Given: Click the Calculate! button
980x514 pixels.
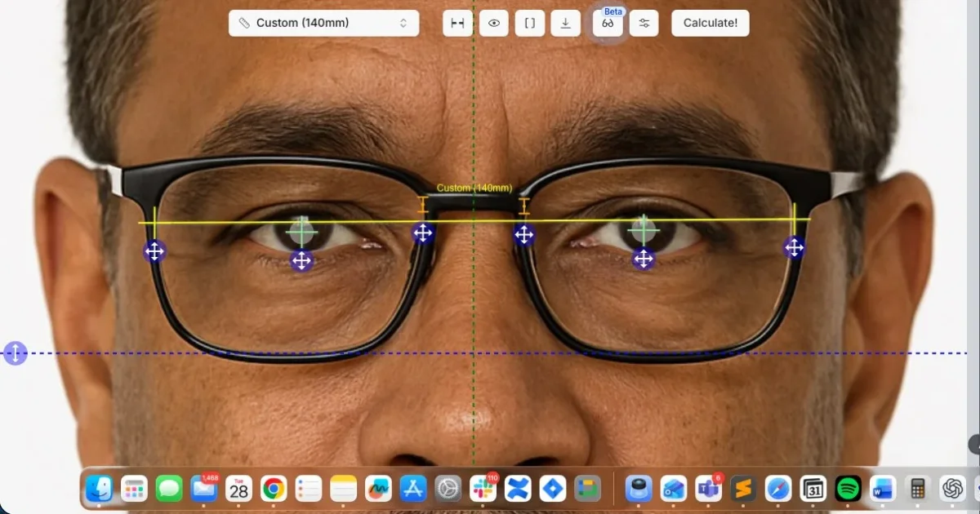Looking at the screenshot, I should click(x=710, y=23).
